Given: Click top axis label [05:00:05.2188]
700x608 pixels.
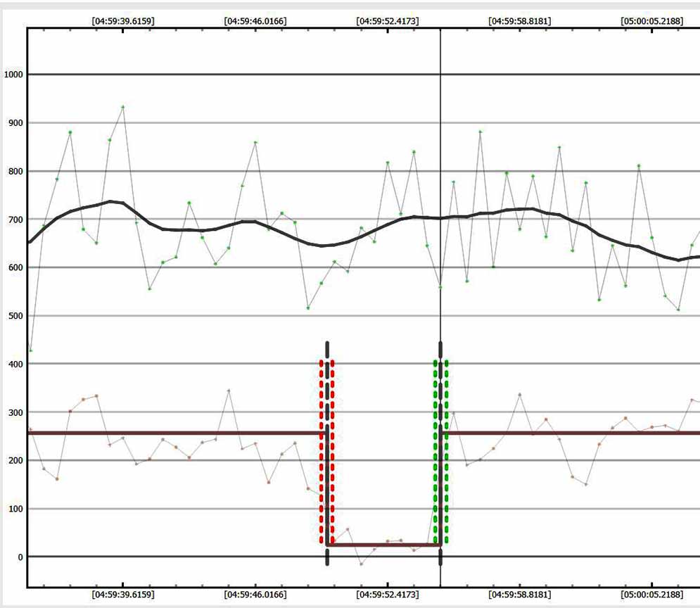Looking at the screenshot, I should tap(651, 21).
